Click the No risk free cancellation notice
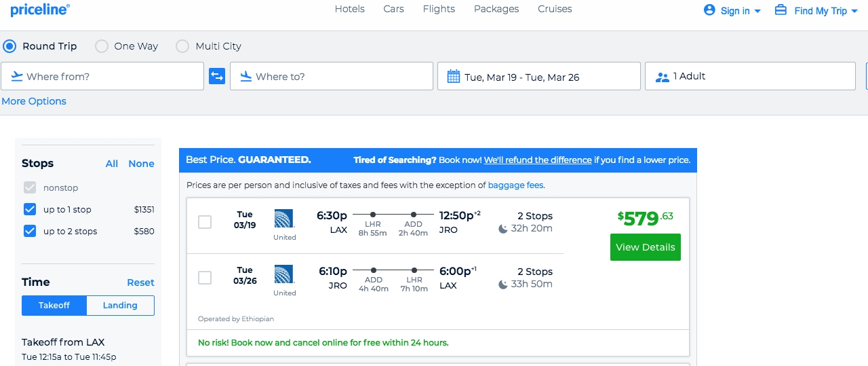Viewport: 868px width, 366px height. 323,343
